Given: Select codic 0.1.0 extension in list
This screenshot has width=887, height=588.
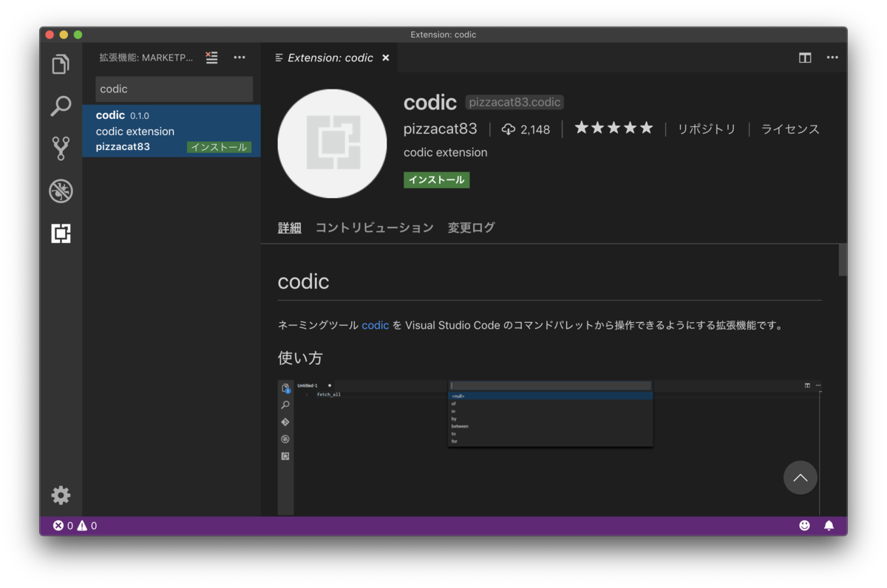Looking at the screenshot, I should 171,131.
